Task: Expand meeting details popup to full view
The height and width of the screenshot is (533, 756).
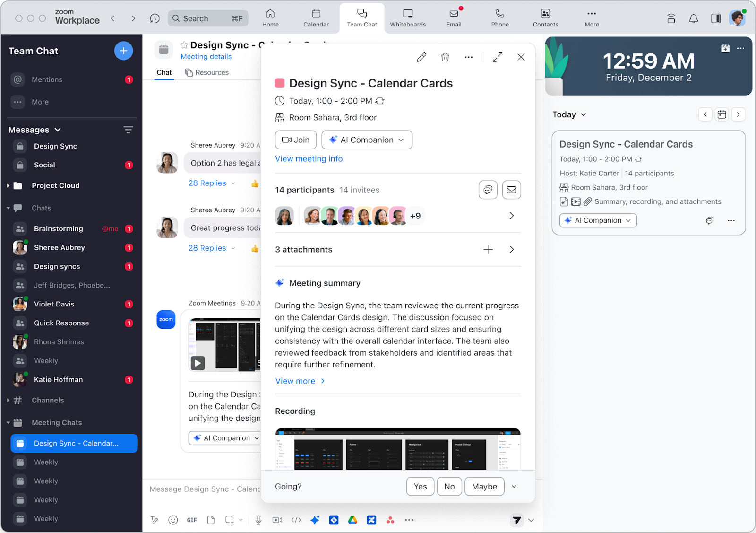Action: [x=498, y=57]
